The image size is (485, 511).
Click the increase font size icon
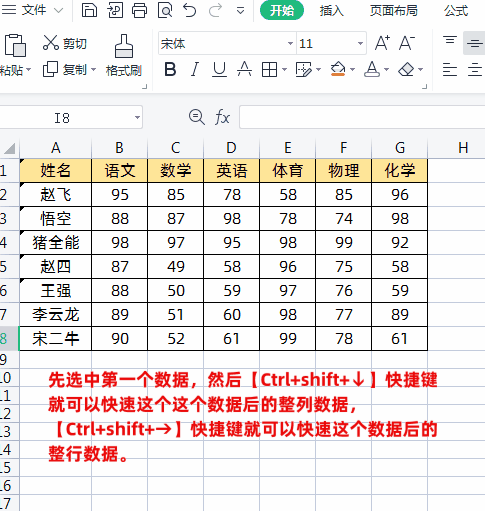tap(382, 43)
